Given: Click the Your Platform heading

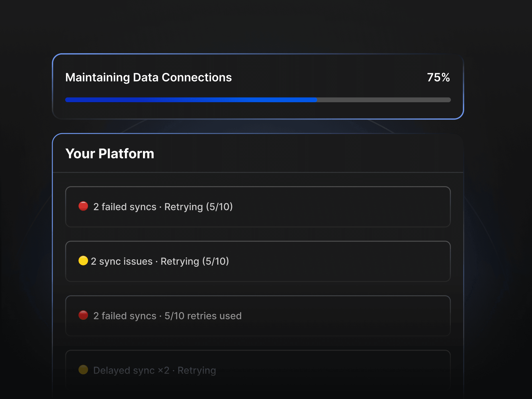Looking at the screenshot, I should tap(110, 154).
